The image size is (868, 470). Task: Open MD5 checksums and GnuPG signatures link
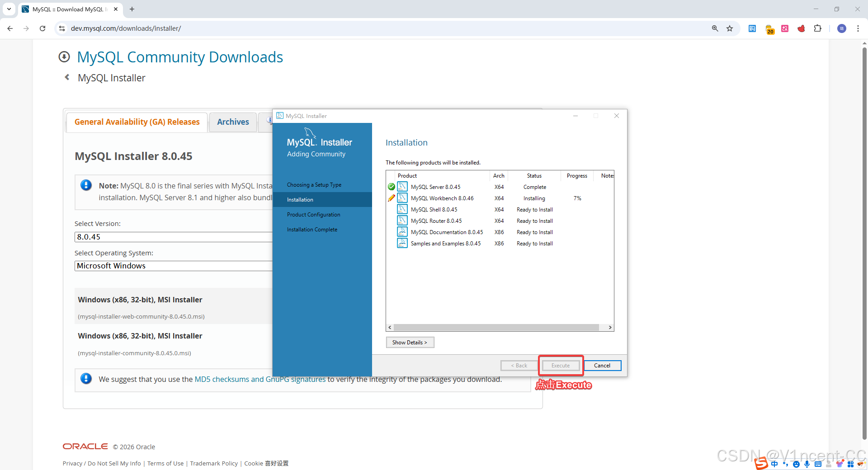click(x=260, y=379)
